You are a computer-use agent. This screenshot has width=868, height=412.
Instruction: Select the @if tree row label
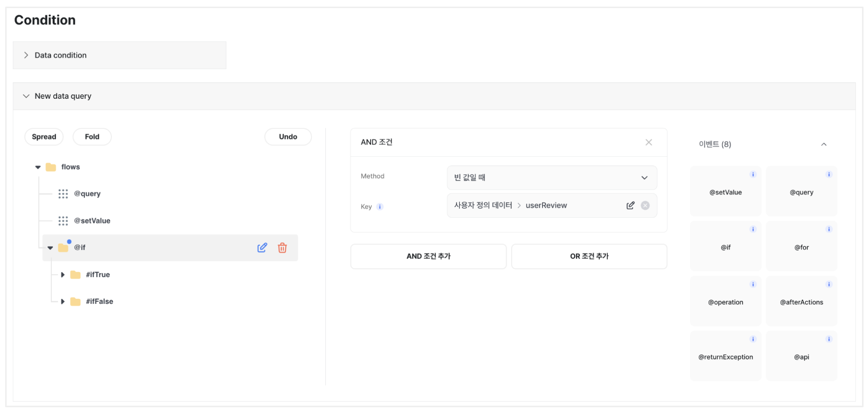click(x=80, y=248)
